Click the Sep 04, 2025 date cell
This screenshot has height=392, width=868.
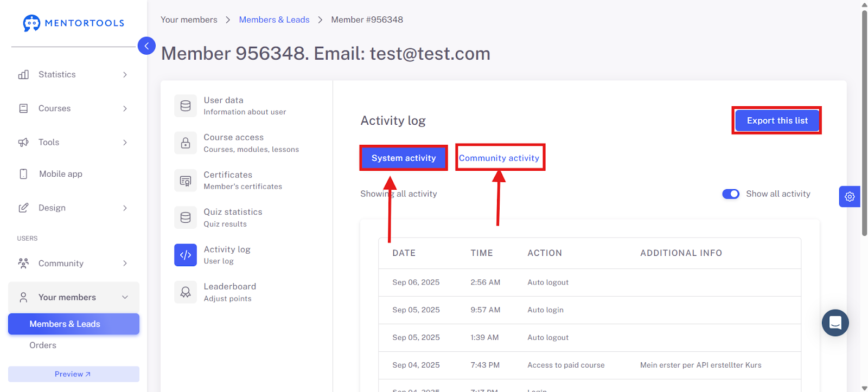[x=416, y=365]
